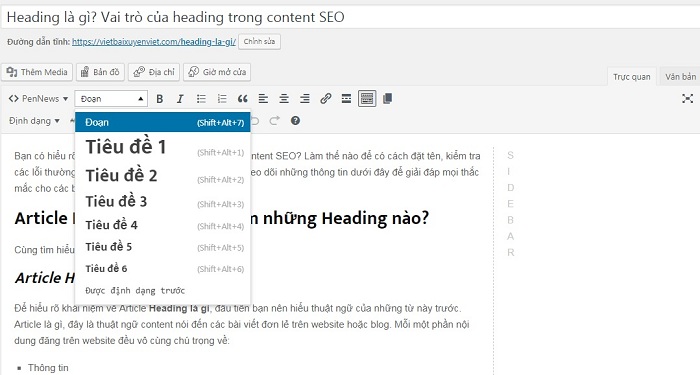
Task: Enable distraction-free fullscreen mode
Action: pos(688,99)
